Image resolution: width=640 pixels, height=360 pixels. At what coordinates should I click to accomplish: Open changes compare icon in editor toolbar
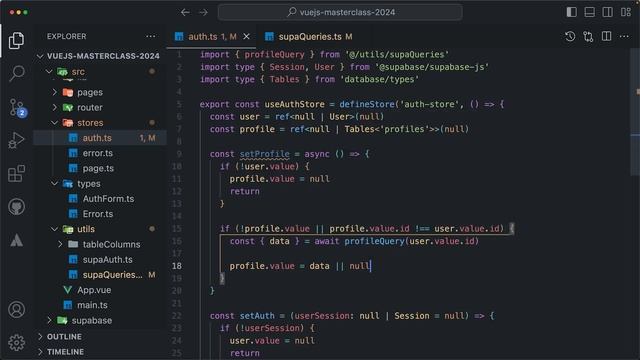click(x=588, y=37)
